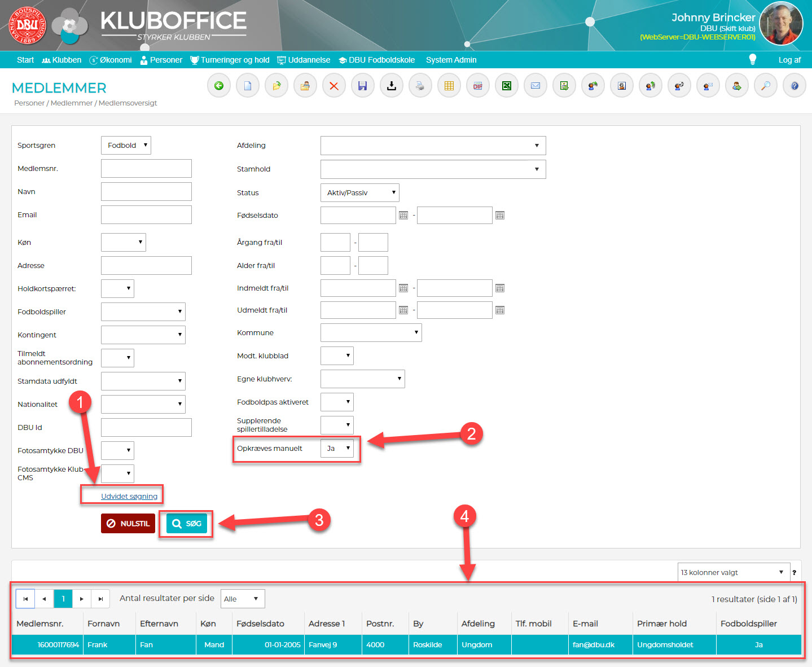Viewport: 812px width, 667px height.
Task: Sort results by Efternavn column header
Action: point(159,624)
